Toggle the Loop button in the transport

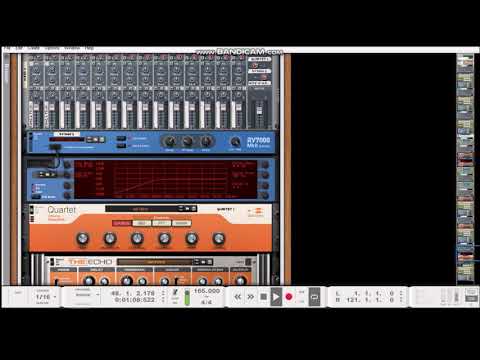pos(314,296)
